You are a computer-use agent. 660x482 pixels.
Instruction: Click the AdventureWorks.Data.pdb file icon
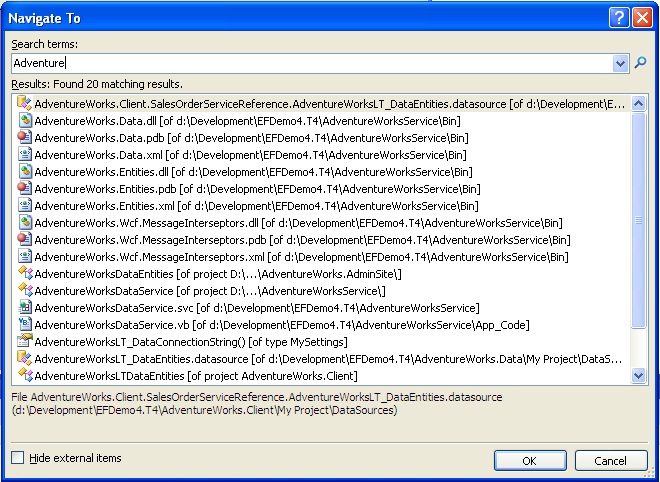[25, 138]
